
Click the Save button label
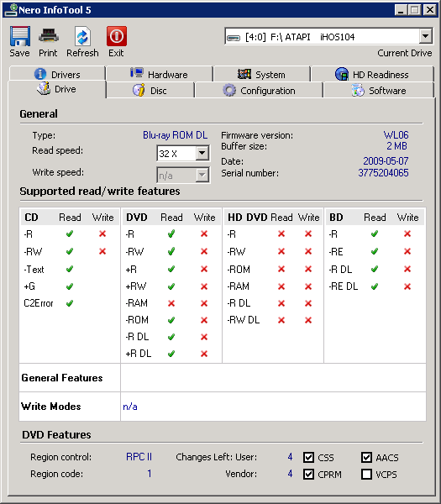click(x=19, y=53)
